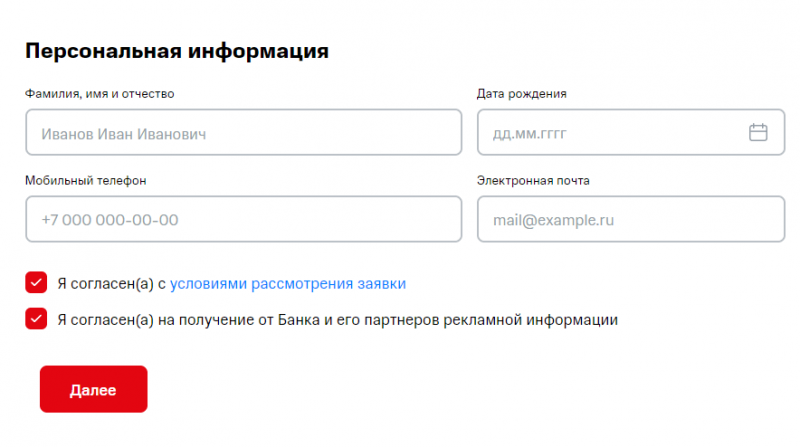The height and width of the screenshot is (447, 800).
Task: Open the 'условиями рассмотрения заявки' link
Action: 288,283
